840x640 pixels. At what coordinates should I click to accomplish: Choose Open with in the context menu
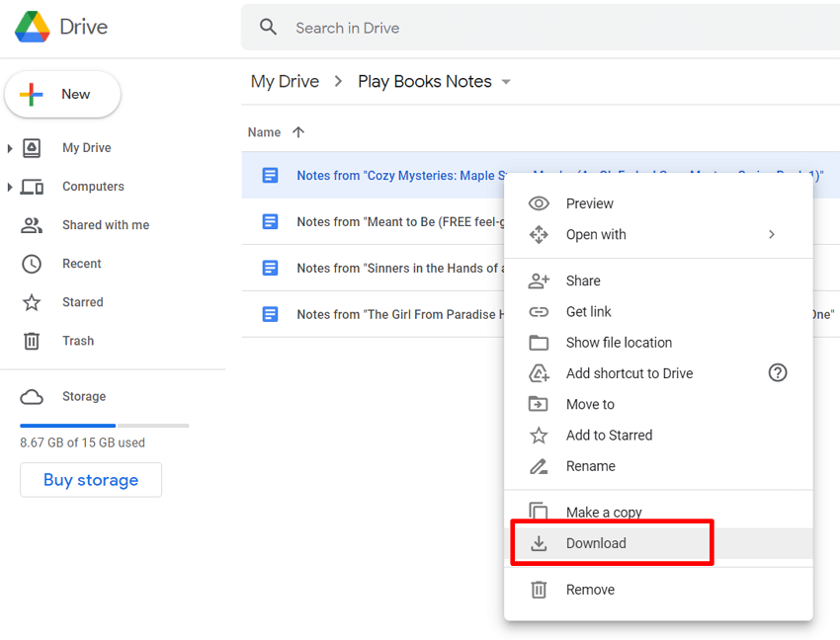pyautogui.click(x=658, y=235)
